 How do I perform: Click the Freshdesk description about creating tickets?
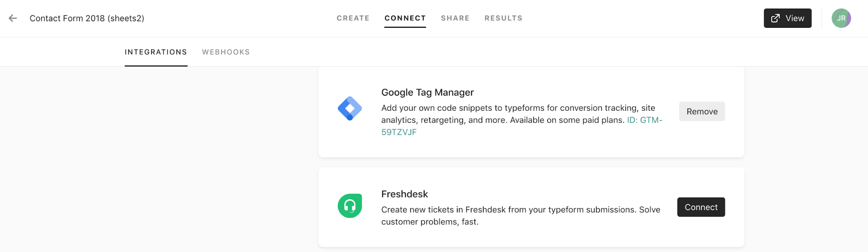521,216
